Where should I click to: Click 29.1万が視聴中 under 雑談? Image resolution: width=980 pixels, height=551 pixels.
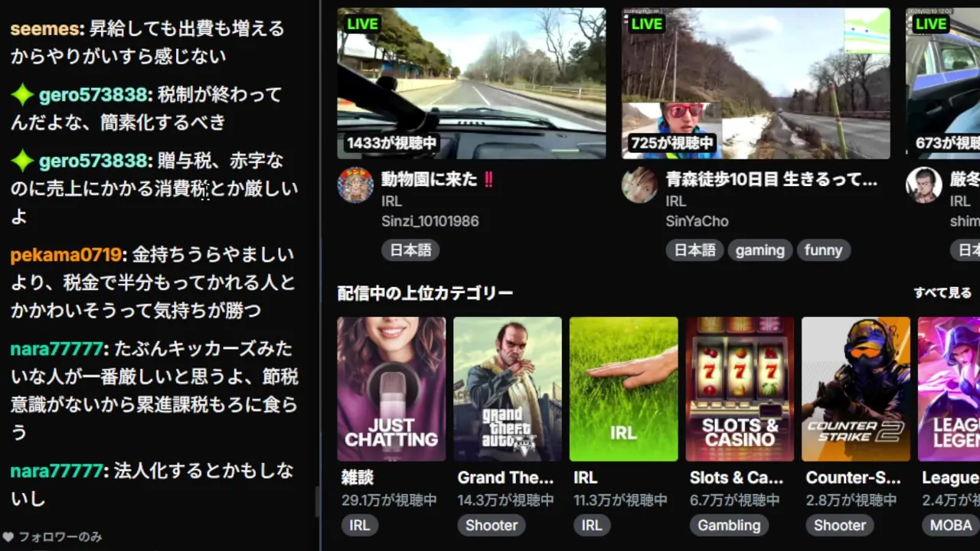389,500
